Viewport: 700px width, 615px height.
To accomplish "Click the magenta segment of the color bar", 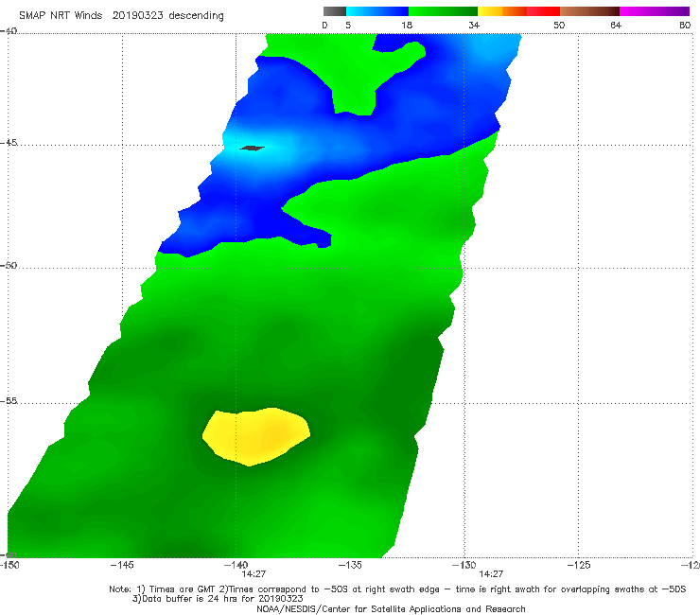I will [x=655, y=11].
